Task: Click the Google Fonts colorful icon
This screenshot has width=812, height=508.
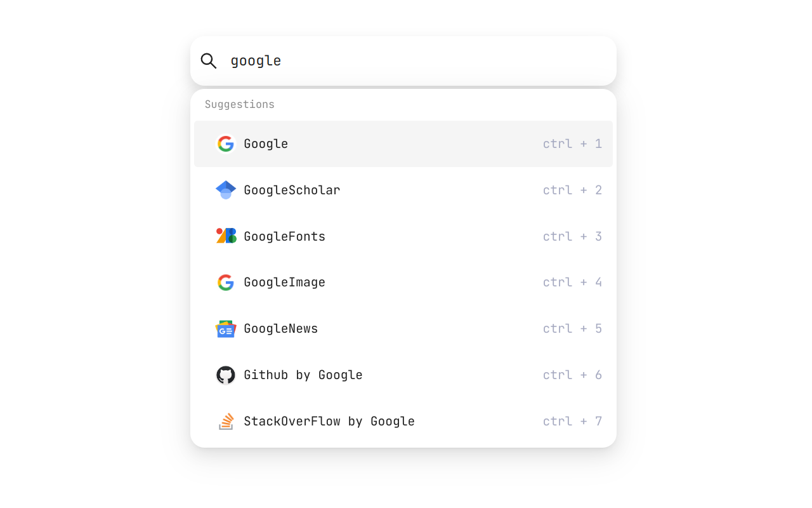Action: 226,236
